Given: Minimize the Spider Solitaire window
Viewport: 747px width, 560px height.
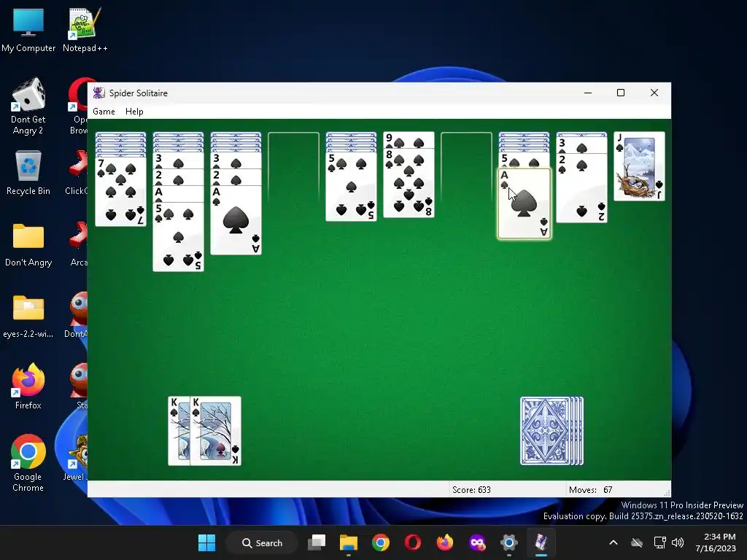Looking at the screenshot, I should pos(588,93).
